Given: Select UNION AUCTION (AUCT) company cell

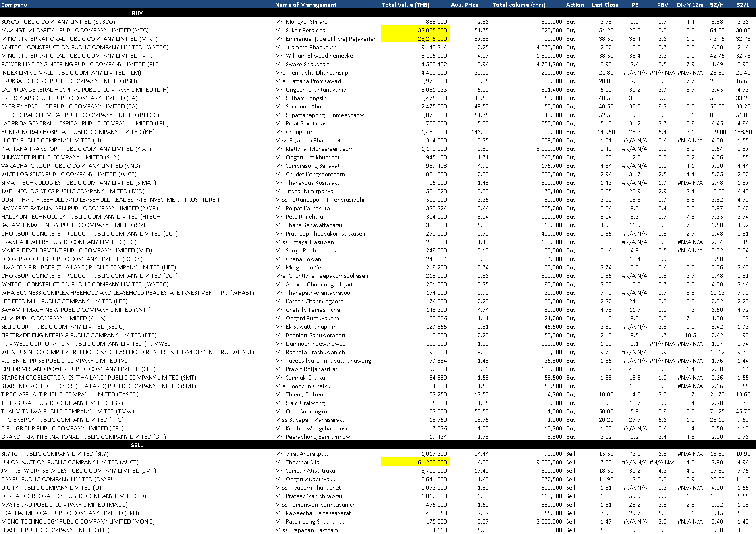Looking at the screenshot, I should (x=70, y=462).
